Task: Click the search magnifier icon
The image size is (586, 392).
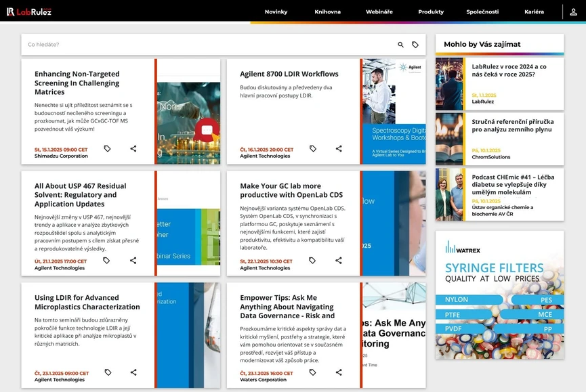Action: tap(400, 43)
